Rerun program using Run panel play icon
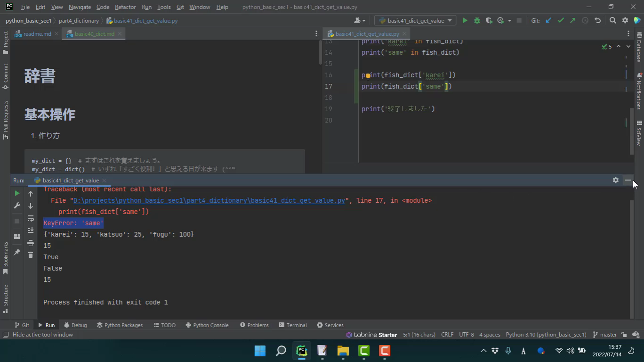Image resolution: width=644 pixels, height=362 pixels. click(17, 193)
